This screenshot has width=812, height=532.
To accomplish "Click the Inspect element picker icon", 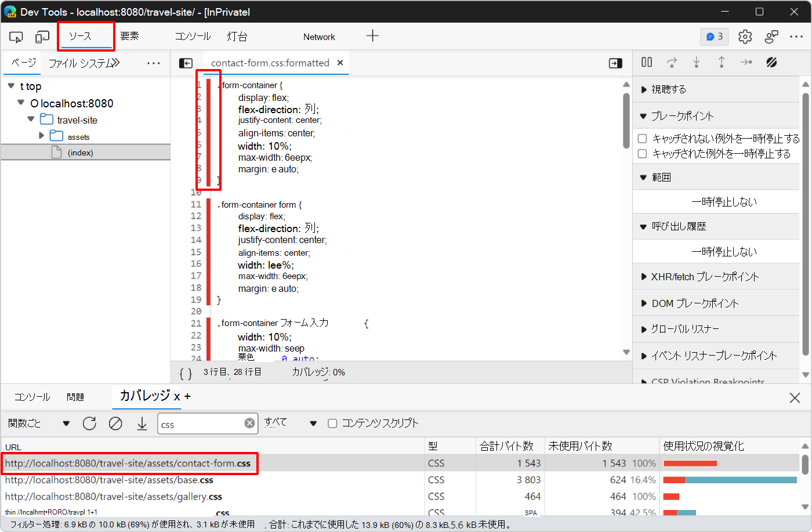I will [x=16, y=37].
